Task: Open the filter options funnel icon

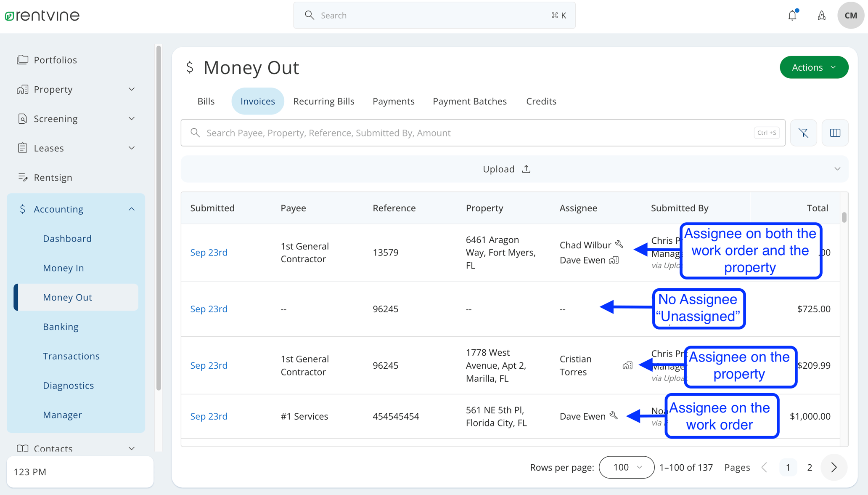Action: pos(803,133)
